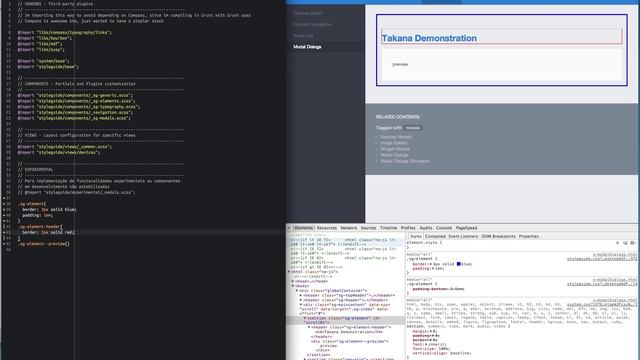Open the Styles pane gear settings icon
The height and width of the screenshot is (360, 640).
(632, 243)
